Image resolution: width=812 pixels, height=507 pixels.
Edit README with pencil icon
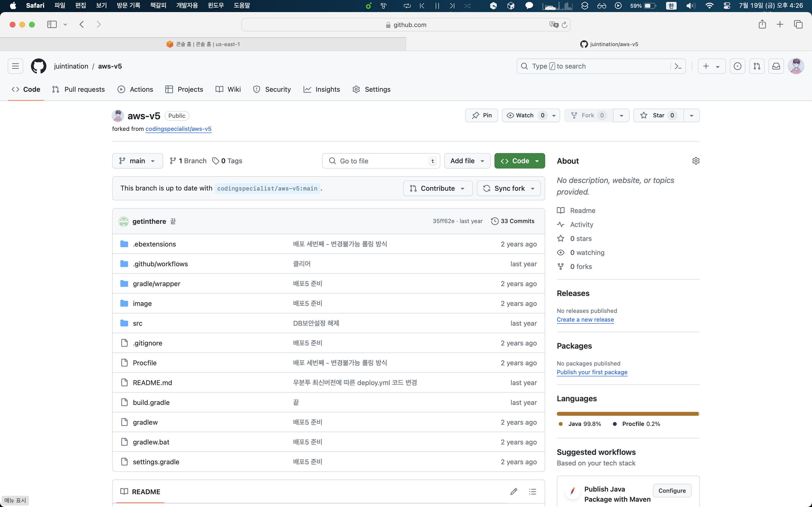click(513, 492)
